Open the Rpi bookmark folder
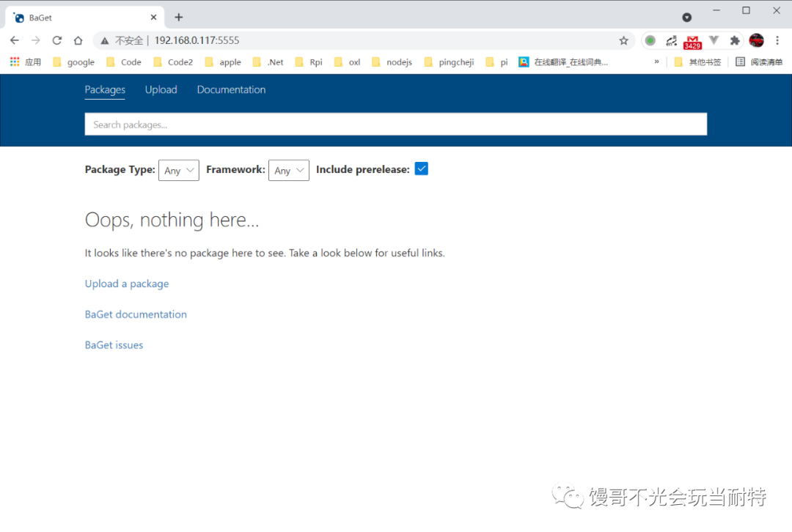 pyautogui.click(x=309, y=62)
